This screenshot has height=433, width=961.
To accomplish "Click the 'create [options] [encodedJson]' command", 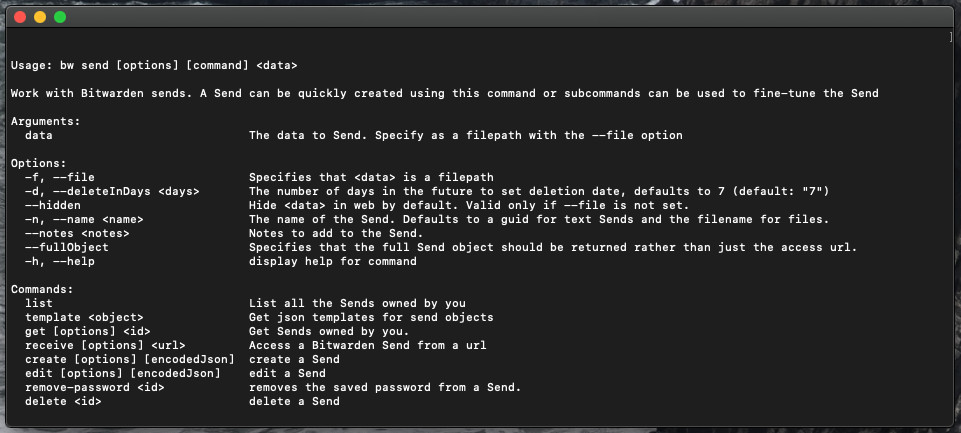I will (130, 359).
